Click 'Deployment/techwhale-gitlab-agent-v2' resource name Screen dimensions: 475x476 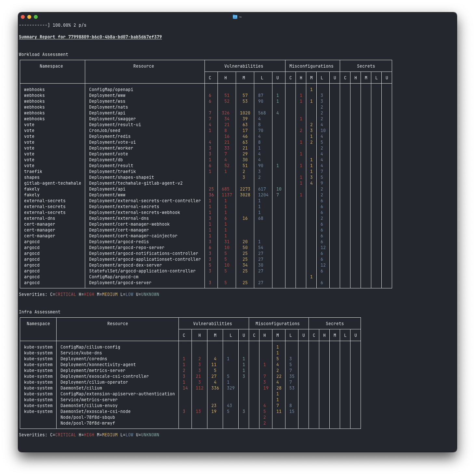click(136, 183)
